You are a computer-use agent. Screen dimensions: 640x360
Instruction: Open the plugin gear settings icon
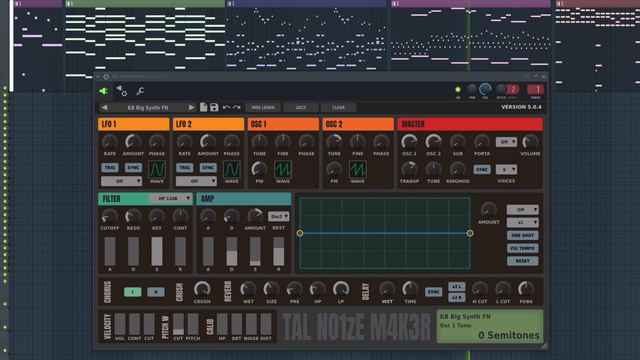pyautogui.click(x=122, y=91)
